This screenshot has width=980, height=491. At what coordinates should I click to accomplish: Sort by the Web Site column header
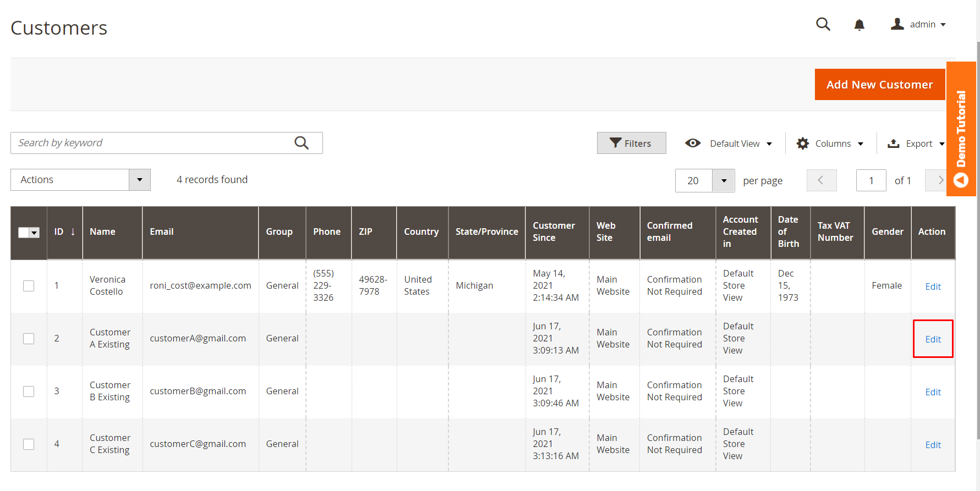point(614,233)
